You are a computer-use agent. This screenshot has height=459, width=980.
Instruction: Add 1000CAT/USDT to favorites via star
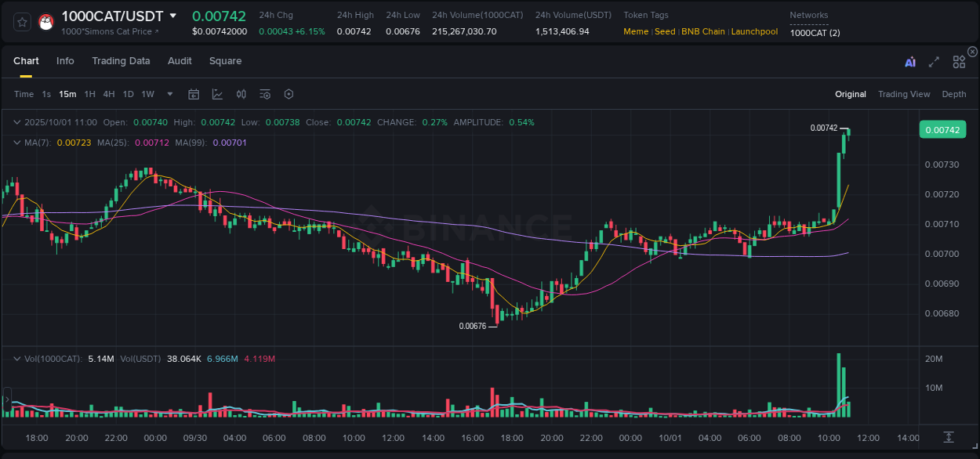click(x=21, y=22)
